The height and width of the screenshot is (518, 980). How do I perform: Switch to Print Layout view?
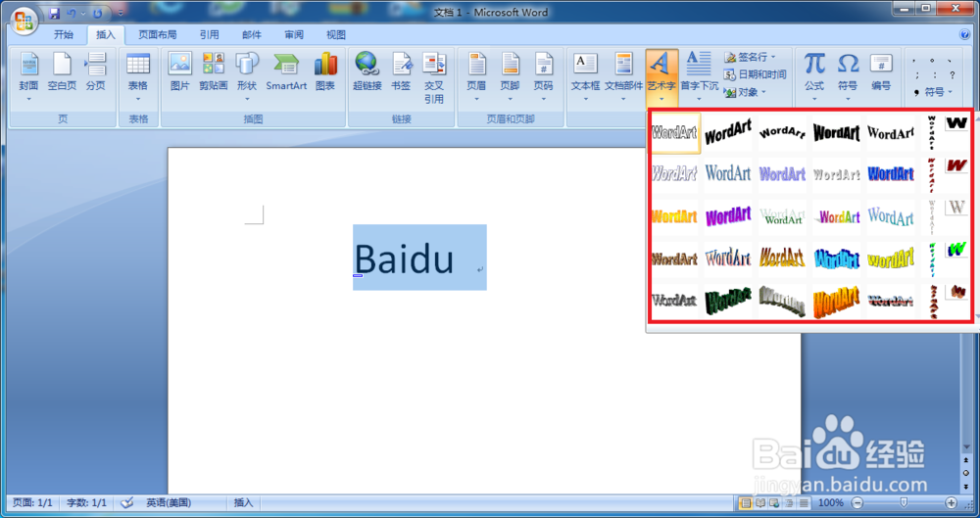pyautogui.click(x=746, y=503)
